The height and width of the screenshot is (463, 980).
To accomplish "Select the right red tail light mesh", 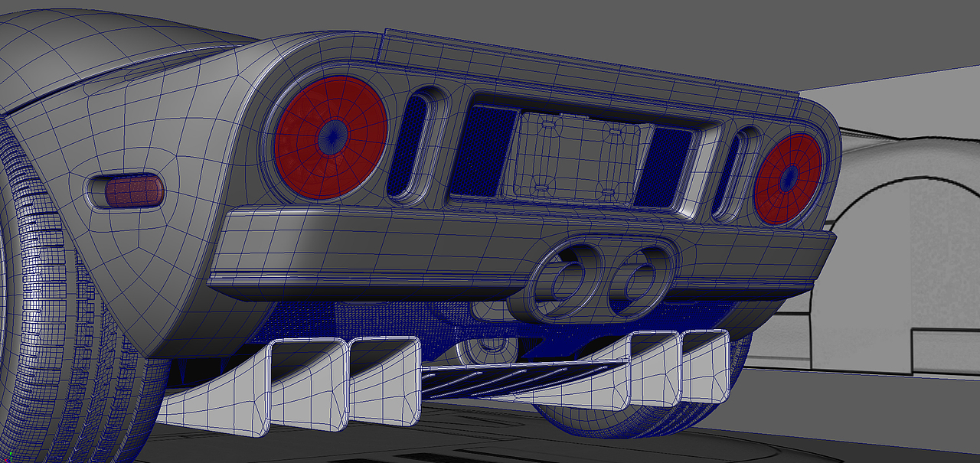I will 788,179.
